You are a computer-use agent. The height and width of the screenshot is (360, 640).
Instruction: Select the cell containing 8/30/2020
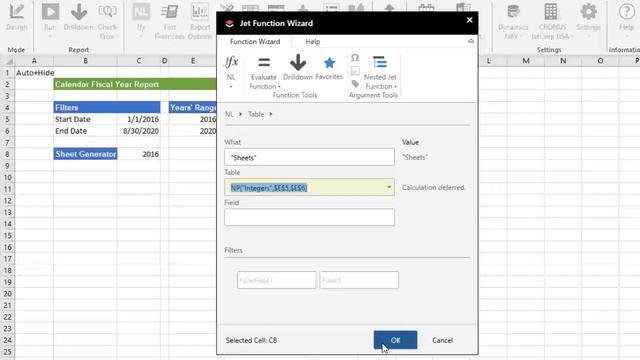point(139,131)
